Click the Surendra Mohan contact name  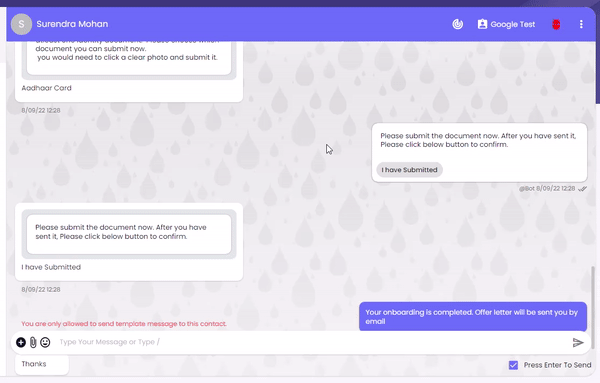[x=72, y=24]
